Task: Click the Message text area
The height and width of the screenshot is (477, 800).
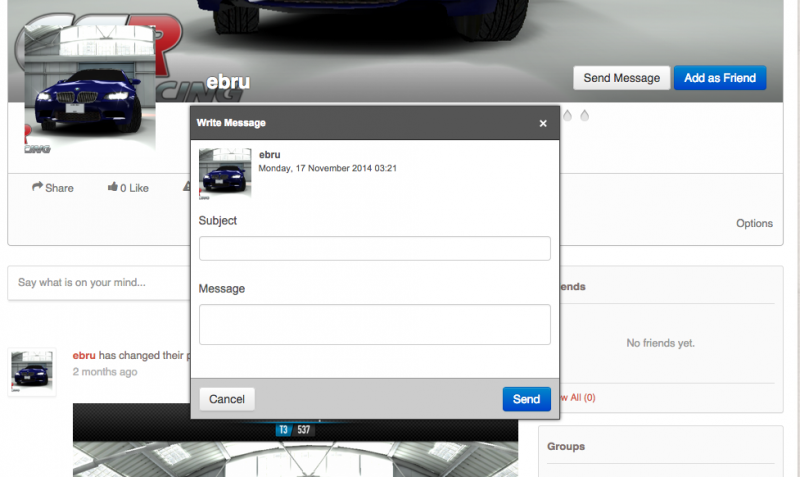Action: [374, 324]
